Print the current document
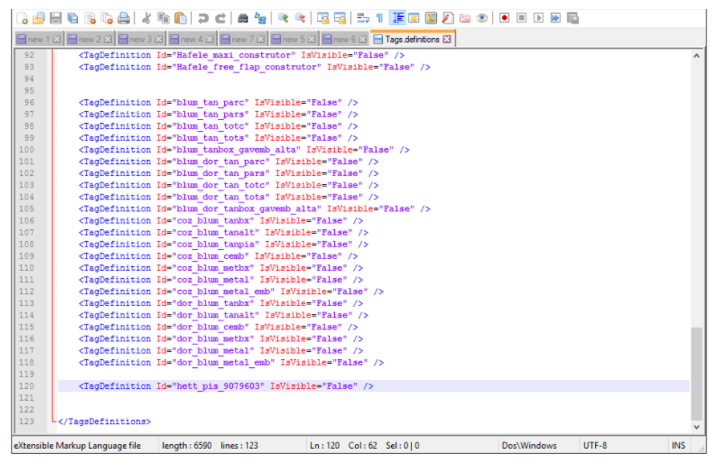 (x=124, y=18)
